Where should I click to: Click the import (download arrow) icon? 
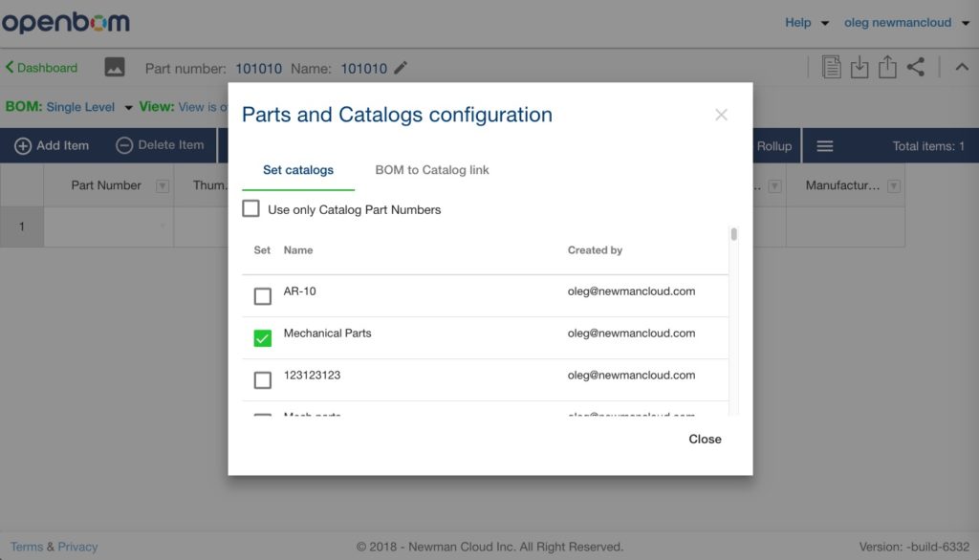point(859,67)
